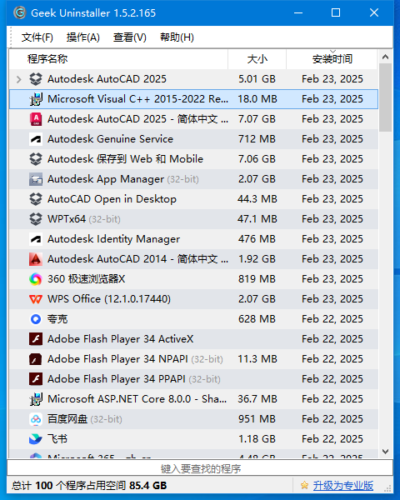This screenshot has width=400, height=500.
Task: Click the 飞书 app icon
Action: coord(36,439)
